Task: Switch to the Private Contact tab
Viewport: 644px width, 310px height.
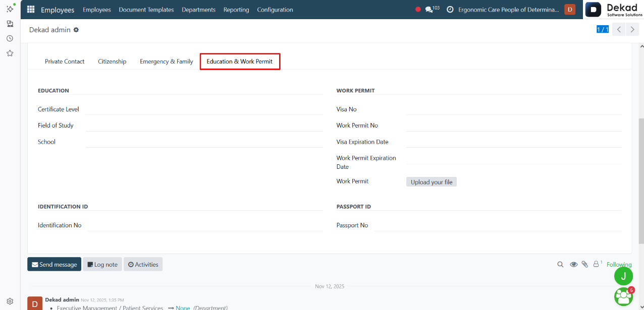Action: [x=65, y=61]
